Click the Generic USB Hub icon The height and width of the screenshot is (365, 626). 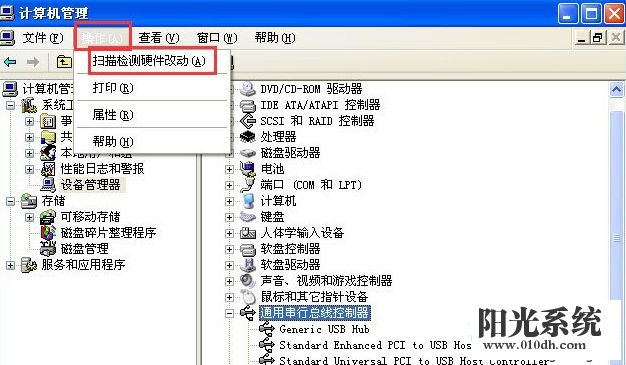[x=267, y=329]
